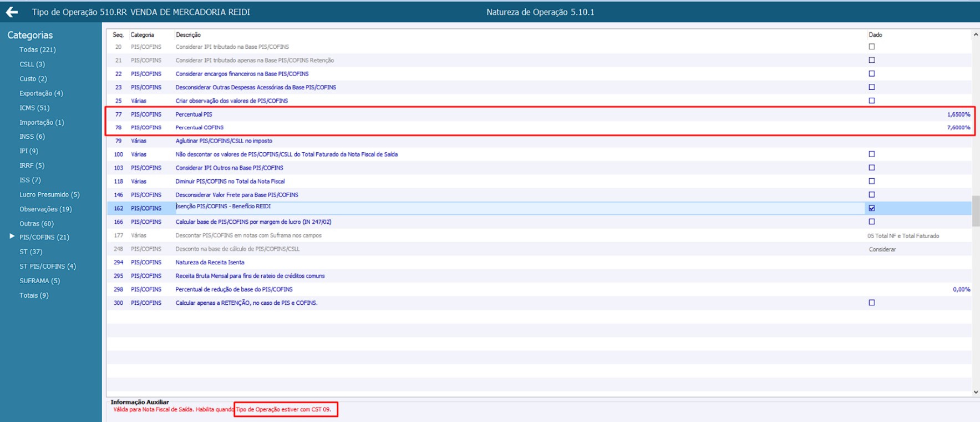Uncheck Isenção PIS/COFINS - Benefício REIDI

(872, 208)
